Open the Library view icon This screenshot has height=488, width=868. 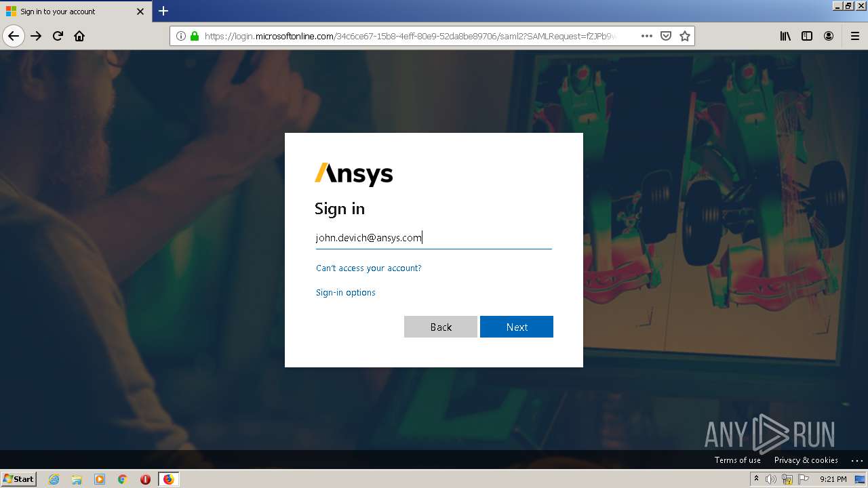tap(785, 36)
